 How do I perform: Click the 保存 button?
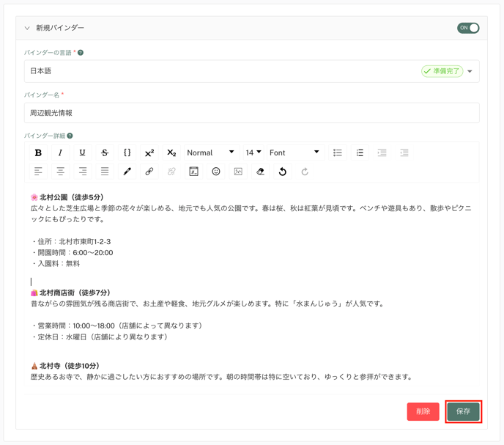pyautogui.click(x=463, y=411)
